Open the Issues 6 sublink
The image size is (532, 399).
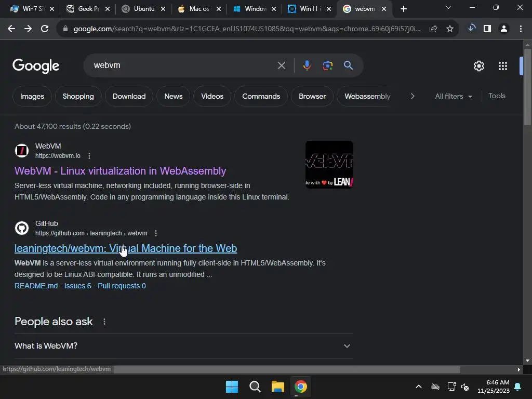pos(78,286)
